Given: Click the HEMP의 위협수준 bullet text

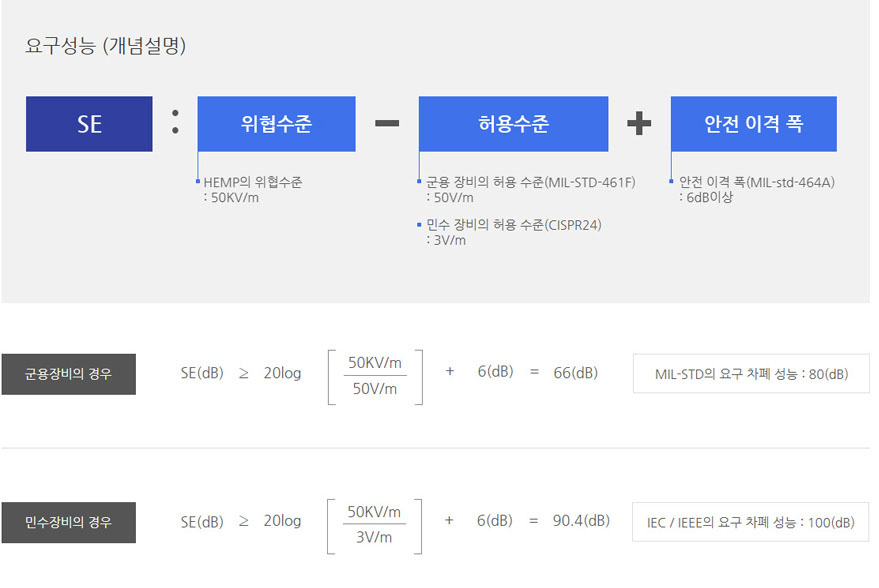Looking at the screenshot, I should pyautogui.click(x=252, y=189).
